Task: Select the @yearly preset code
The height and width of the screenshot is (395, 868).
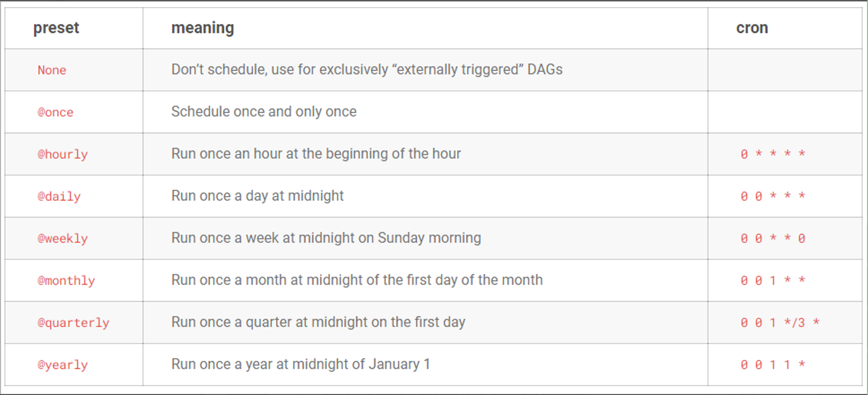Action: (62, 364)
